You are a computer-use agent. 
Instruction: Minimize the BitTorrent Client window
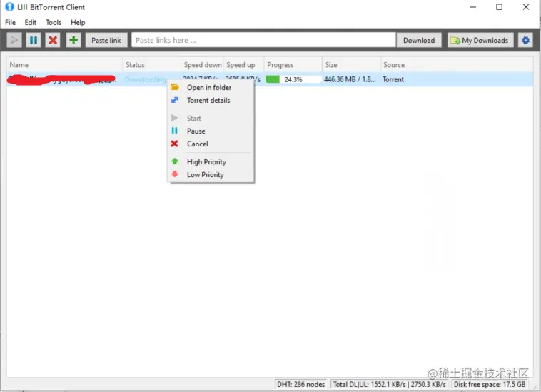click(473, 7)
